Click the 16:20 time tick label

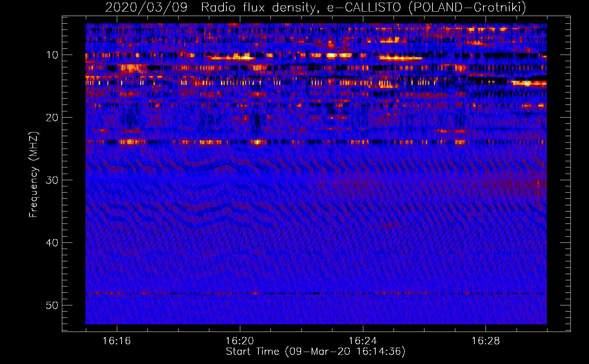(x=240, y=341)
